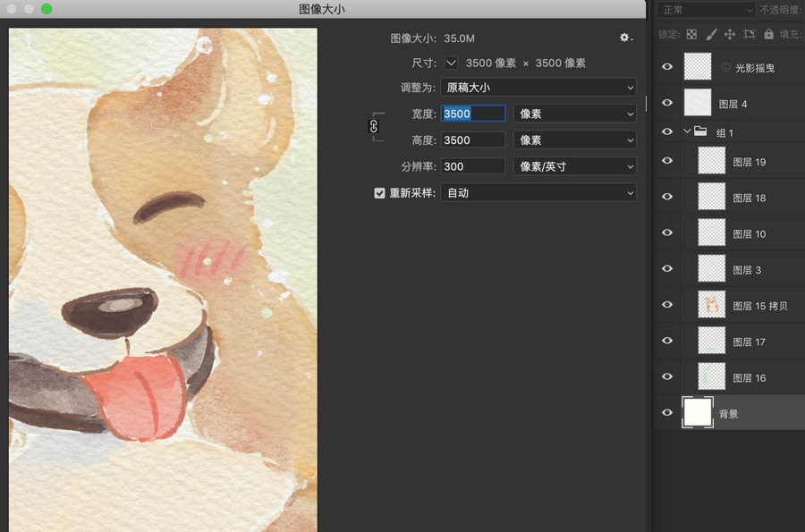805x532 pixels.
Task: Select the 背景 layer thumbnail
Action: point(698,412)
